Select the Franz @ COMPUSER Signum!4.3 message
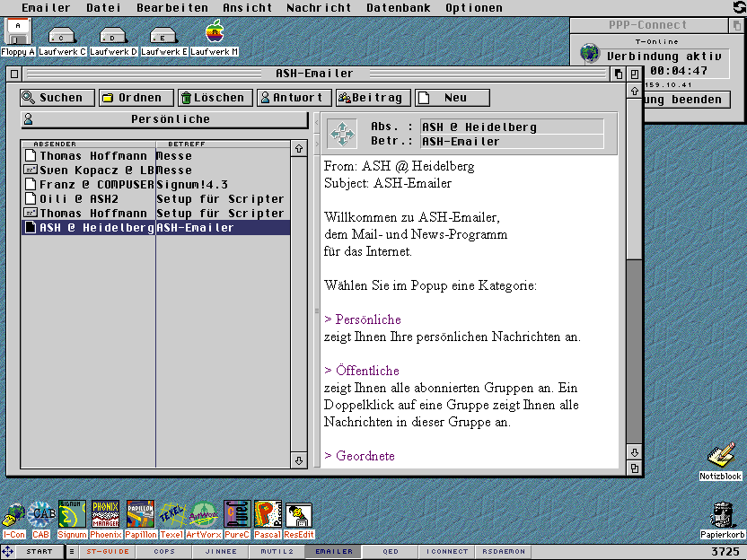 [x=156, y=184]
